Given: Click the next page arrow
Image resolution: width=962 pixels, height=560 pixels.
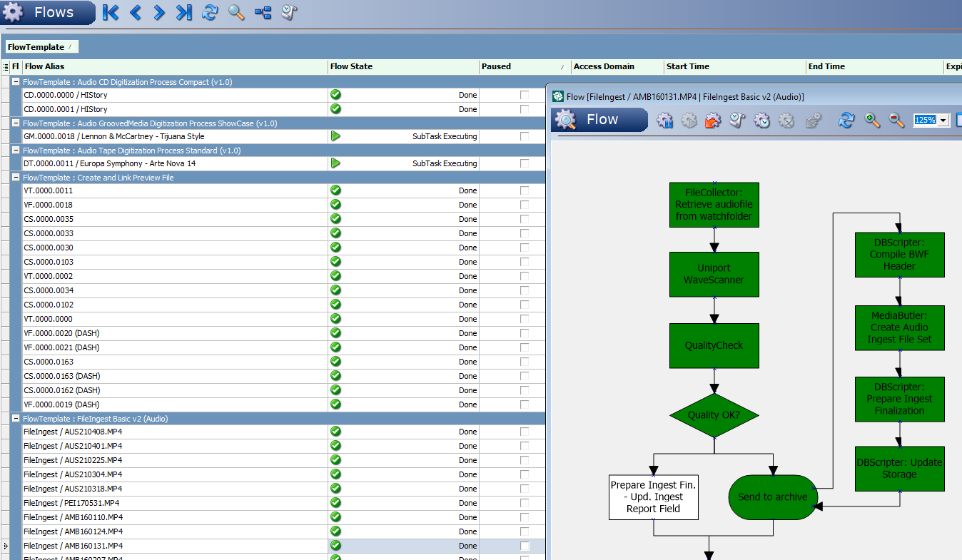Looking at the screenshot, I should [x=159, y=13].
